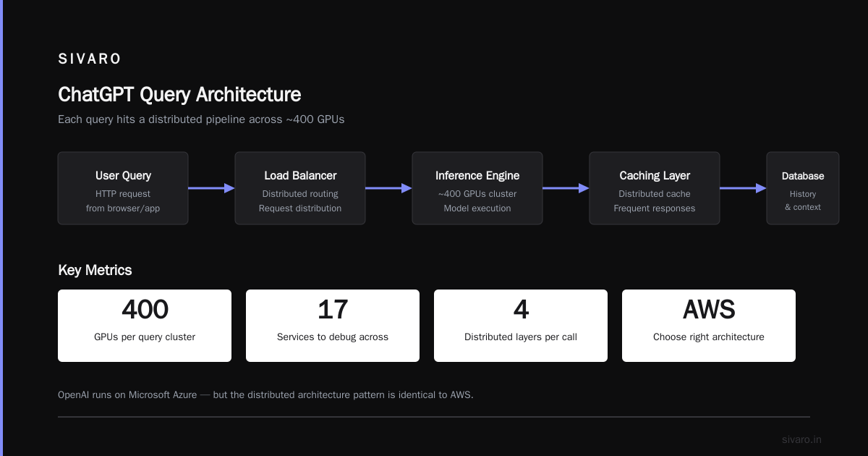868x456 pixels.
Task: Click the 'Services to debug across' label
Action: (x=333, y=337)
